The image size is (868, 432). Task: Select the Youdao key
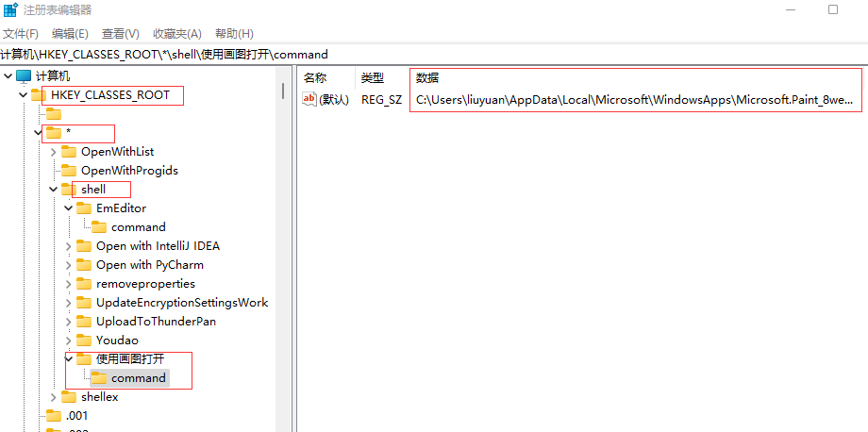point(117,341)
